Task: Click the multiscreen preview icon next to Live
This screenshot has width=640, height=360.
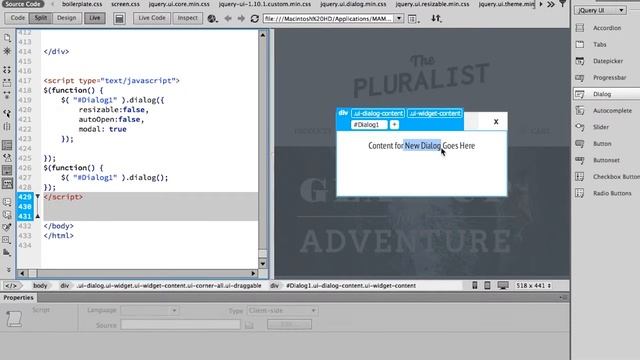Action: (119, 18)
